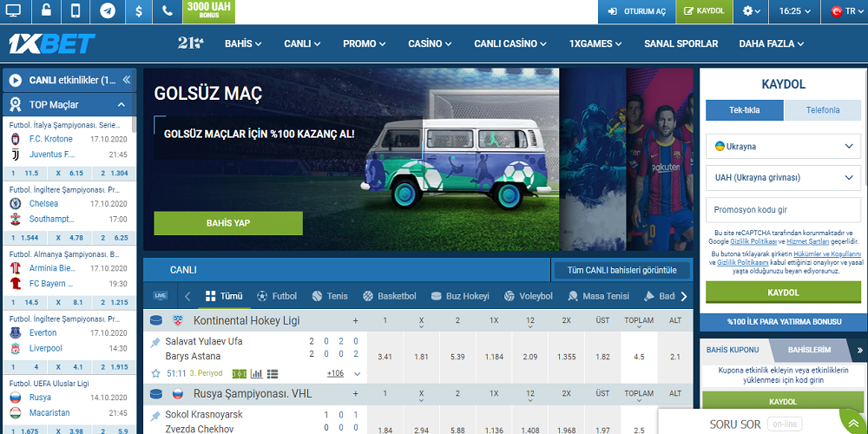Click the award ribbon icon beside TOP Maçlar
The height and width of the screenshot is (434, 868).
click(x=16, y=105)
